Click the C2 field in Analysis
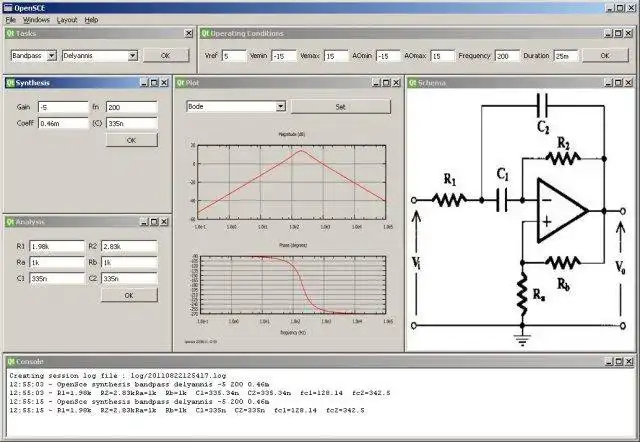This screenshot has width=640, height=442. point(129,278)
